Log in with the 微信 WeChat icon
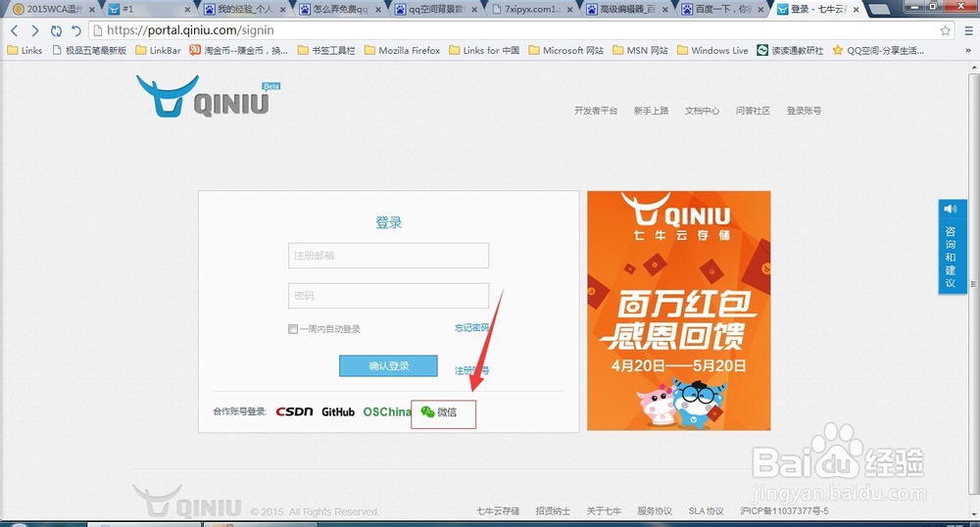980x527 pixels. [x=439, y=411]
